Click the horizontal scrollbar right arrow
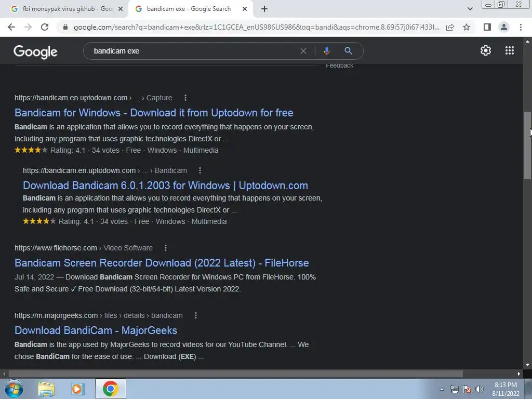The width and height of the screenshot is (532, 399). pyautogui.click(x=519, y=374)
